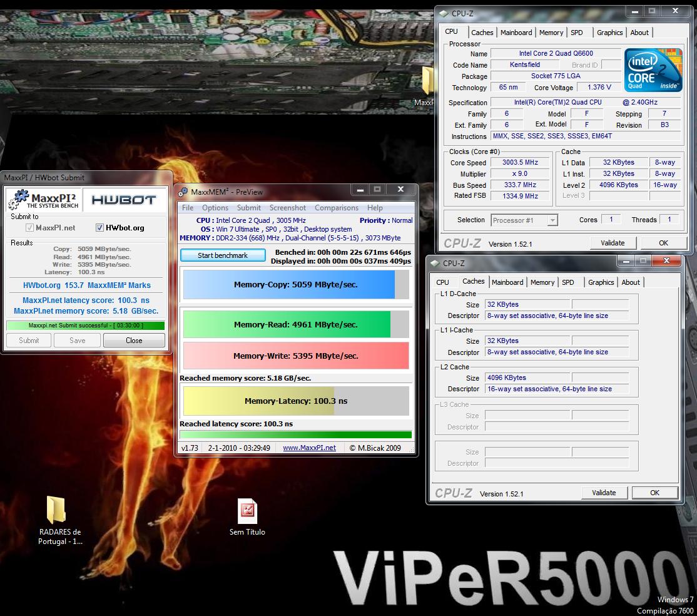Switch to Graphics tab in top CPU-Z
The width and height of the screenshot is (697, 616).
609,33
